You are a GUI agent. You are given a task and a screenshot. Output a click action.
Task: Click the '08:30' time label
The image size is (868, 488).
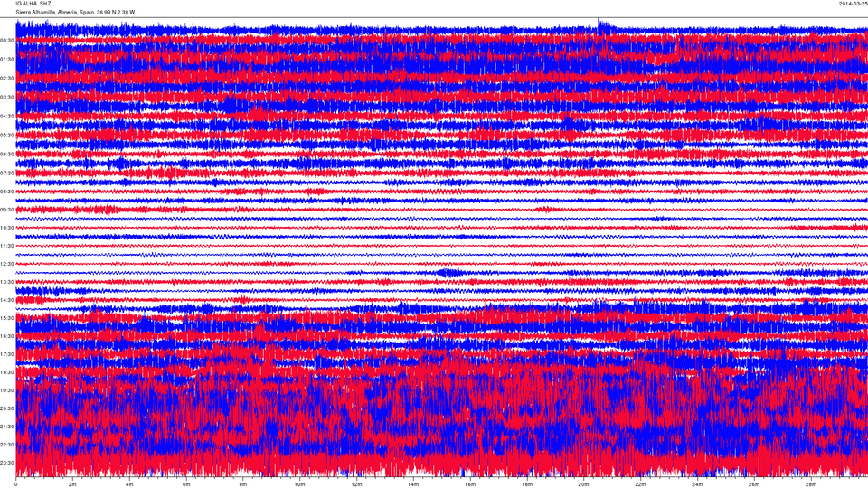(x=7, y=192)
